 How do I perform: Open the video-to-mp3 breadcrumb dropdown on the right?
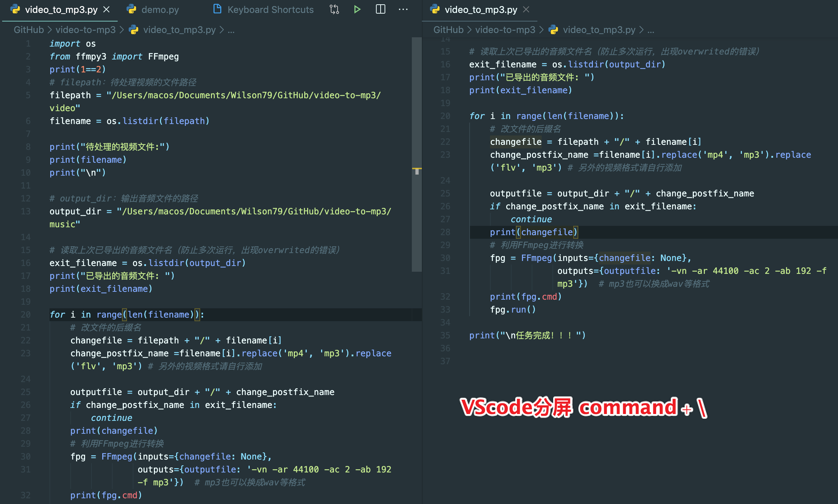point(506,30)
